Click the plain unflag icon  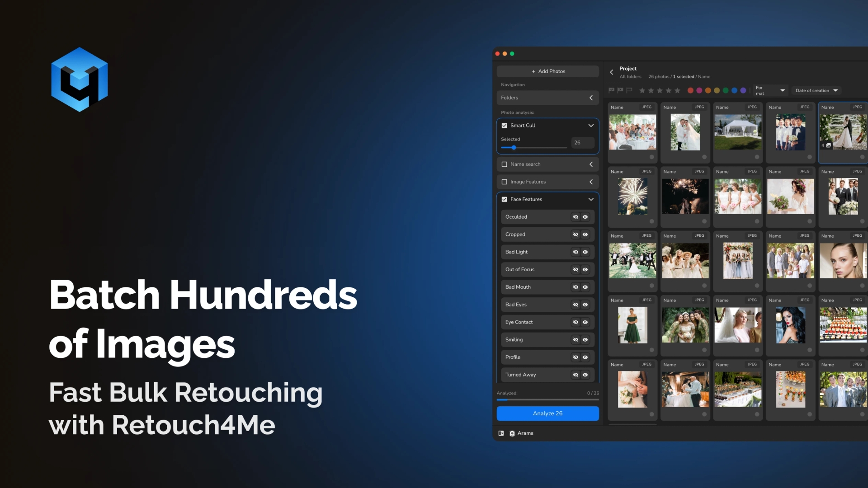(x=629, y=90)
